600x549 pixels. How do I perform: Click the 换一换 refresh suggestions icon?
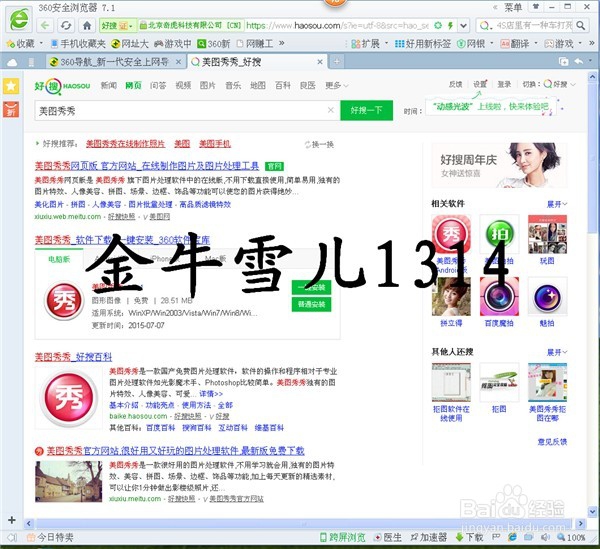pos(307,145)
